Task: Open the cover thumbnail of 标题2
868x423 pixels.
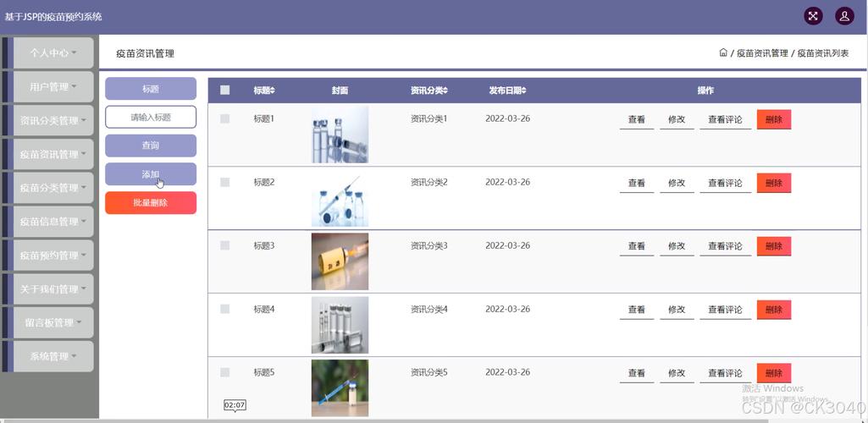Action: [340, 198]
